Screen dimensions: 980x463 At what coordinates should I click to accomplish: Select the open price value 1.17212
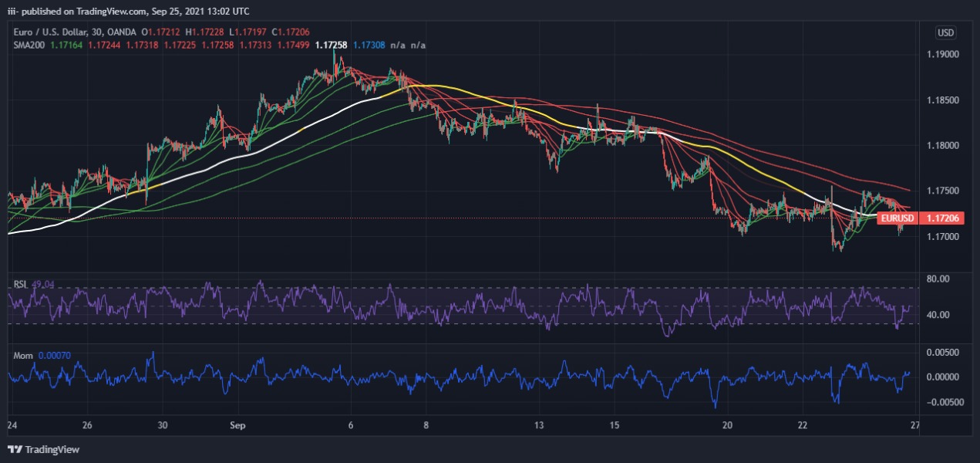163,32
